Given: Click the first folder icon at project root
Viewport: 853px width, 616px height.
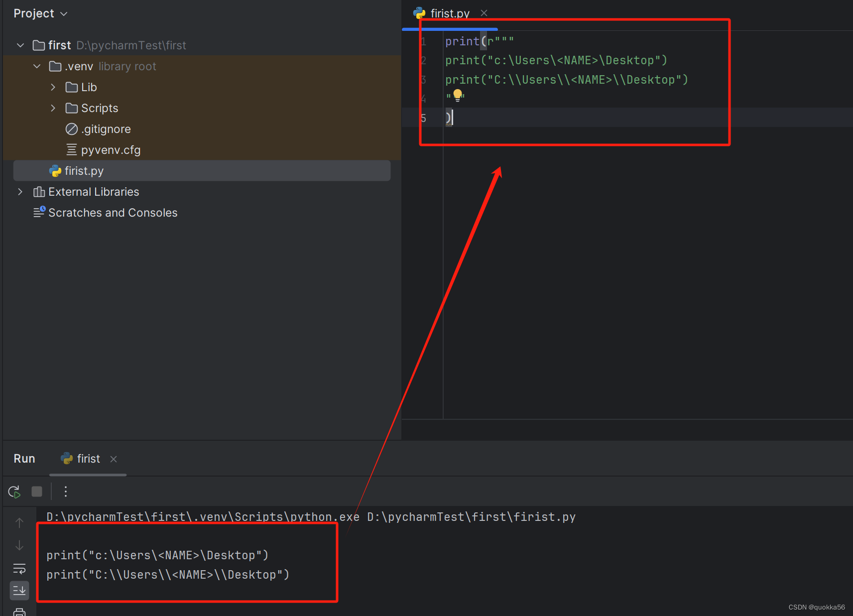Looking at the screenshot, I should click(39, 45).
